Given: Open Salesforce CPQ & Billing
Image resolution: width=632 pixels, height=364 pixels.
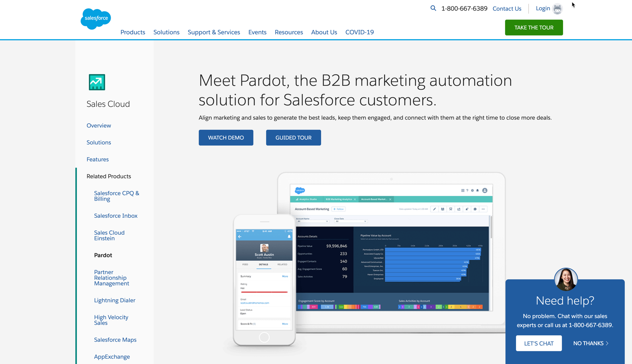Looking at the screenshot, I should tap(117, 196).
